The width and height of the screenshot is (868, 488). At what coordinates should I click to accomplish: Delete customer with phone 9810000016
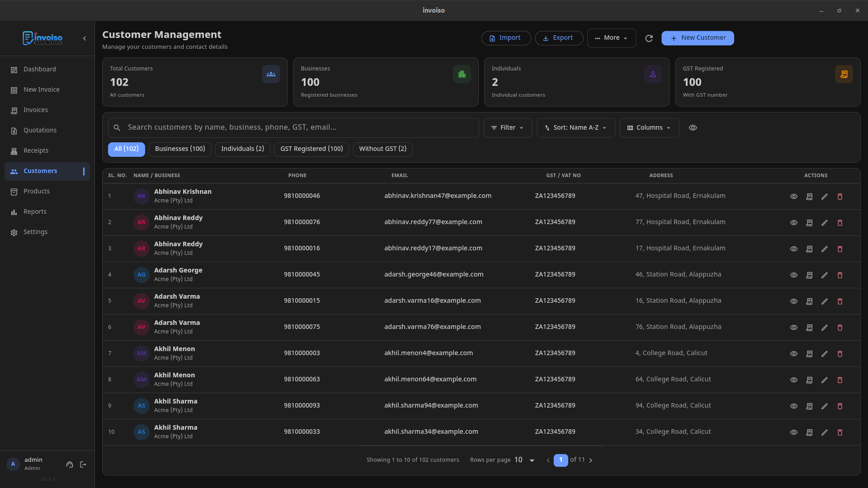[x=840, y=249]
